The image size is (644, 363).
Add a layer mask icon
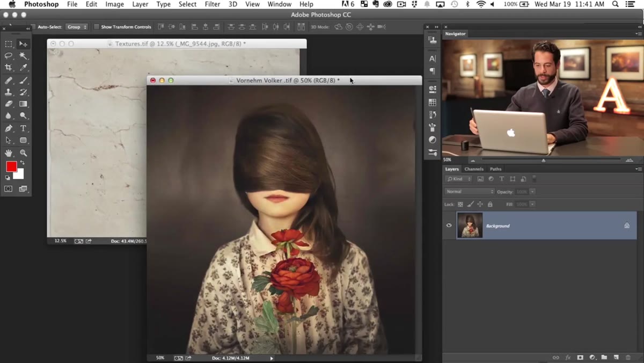(580, 358)
